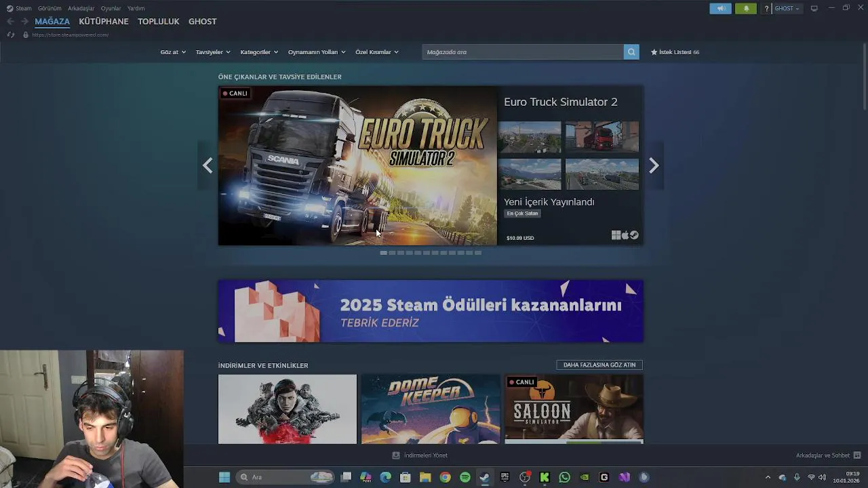Open the Arkadaşlar menu

(81, 8)
